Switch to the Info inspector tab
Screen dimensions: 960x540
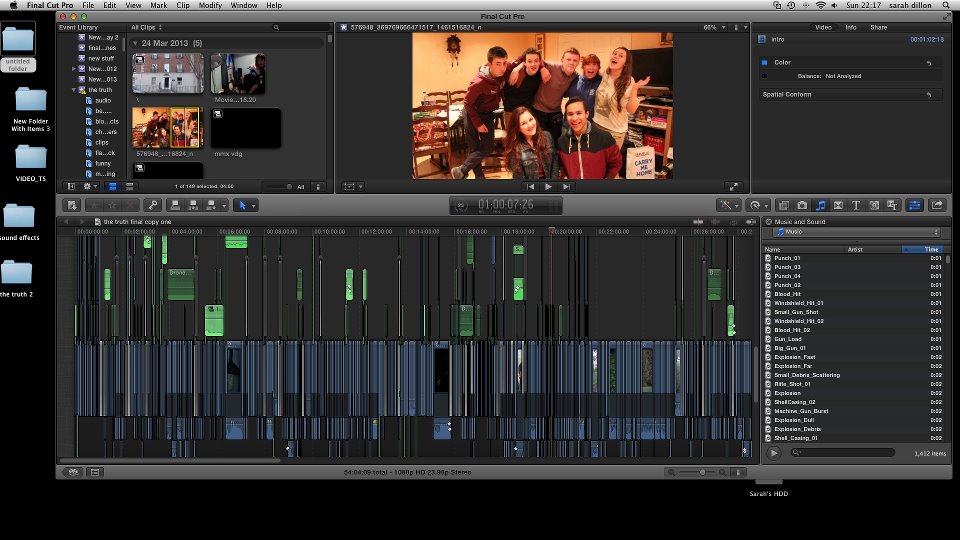(851, 27)
